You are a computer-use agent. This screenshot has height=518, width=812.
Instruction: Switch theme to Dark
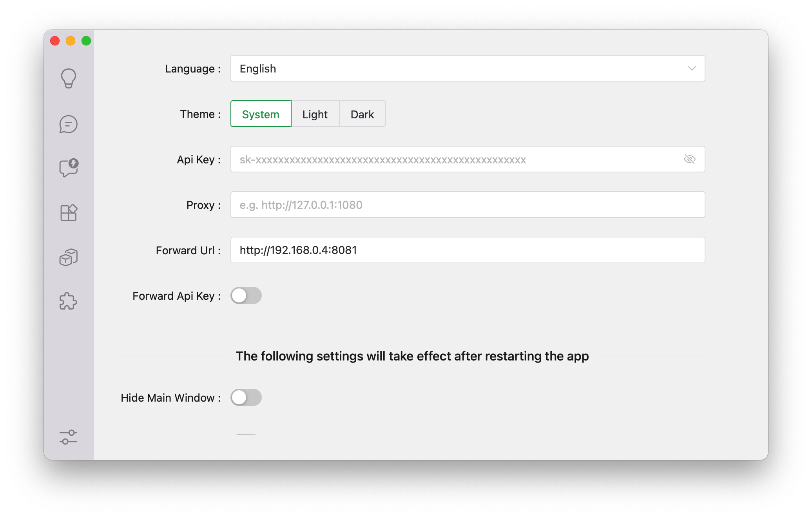(x=362, y=114)
